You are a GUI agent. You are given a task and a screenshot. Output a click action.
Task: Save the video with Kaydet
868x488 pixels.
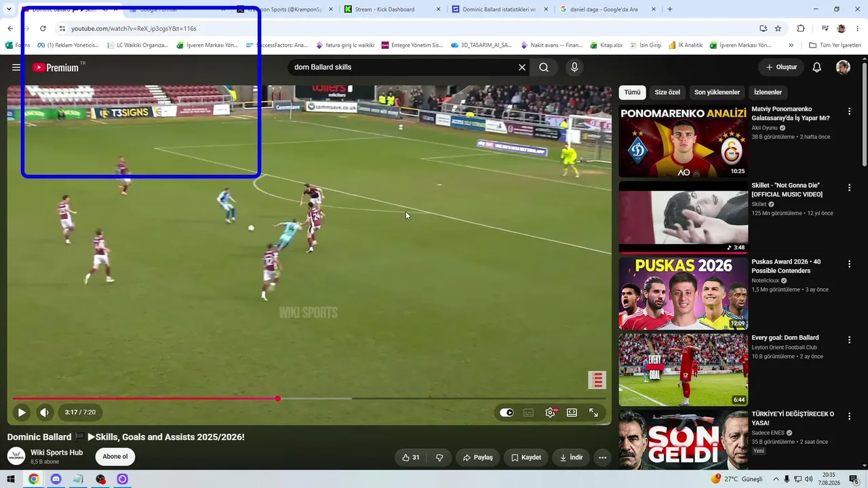click(526, 457)
